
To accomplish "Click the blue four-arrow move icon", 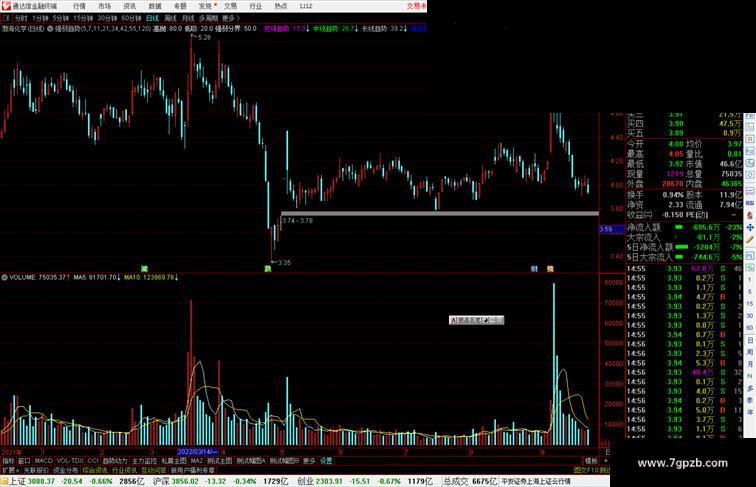I will [750, 227].
